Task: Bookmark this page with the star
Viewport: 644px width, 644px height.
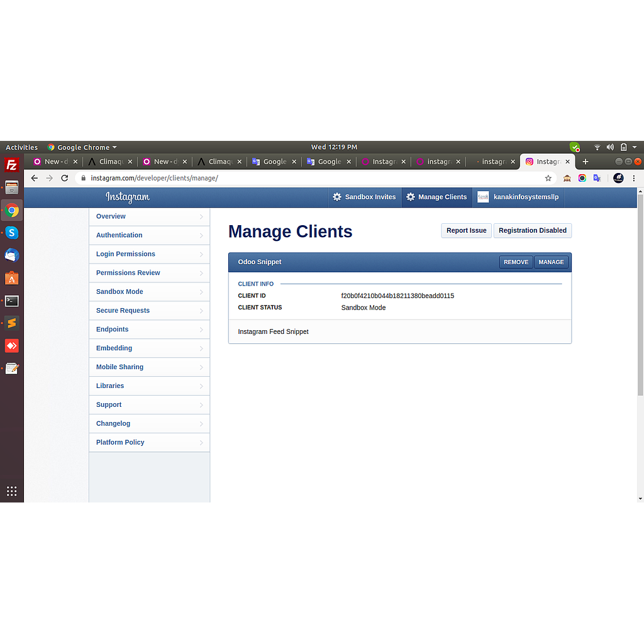Action: (x=548, y=178)
